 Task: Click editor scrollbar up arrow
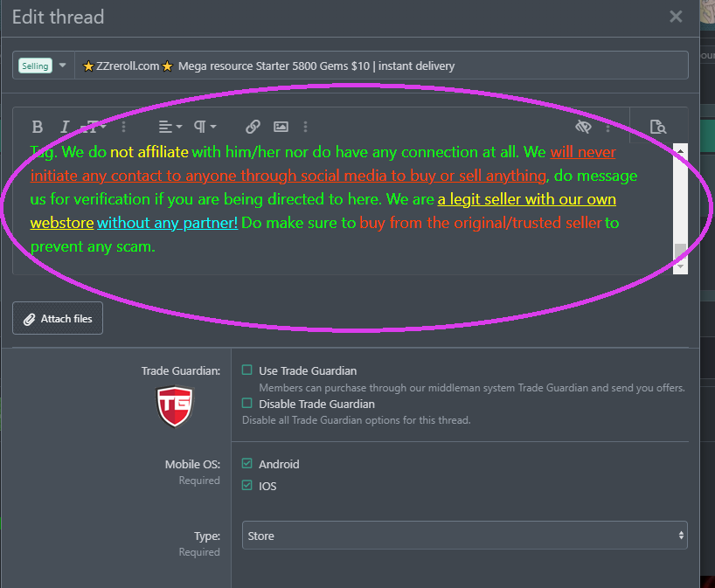click(x=680, y=151)
